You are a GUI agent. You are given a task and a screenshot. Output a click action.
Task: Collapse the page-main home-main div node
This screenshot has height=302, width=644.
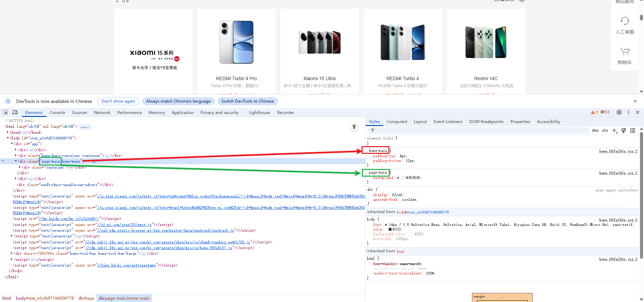(16, 161)
